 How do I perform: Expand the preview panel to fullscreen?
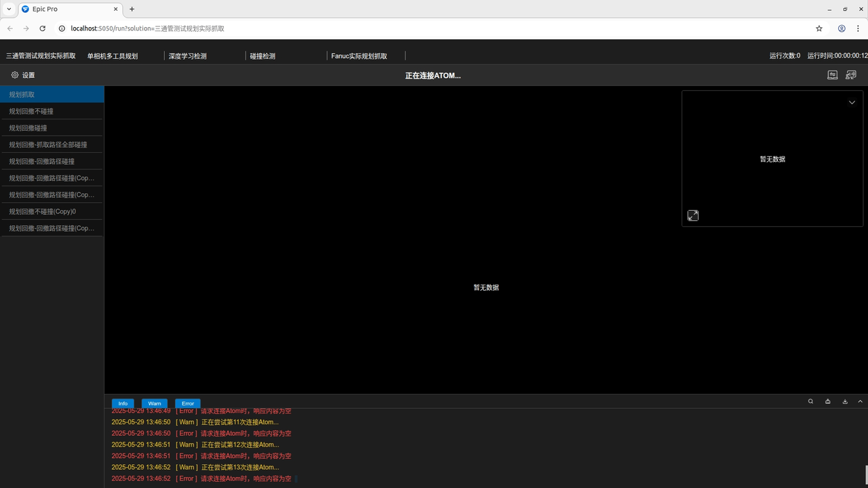tap(692, 216)
